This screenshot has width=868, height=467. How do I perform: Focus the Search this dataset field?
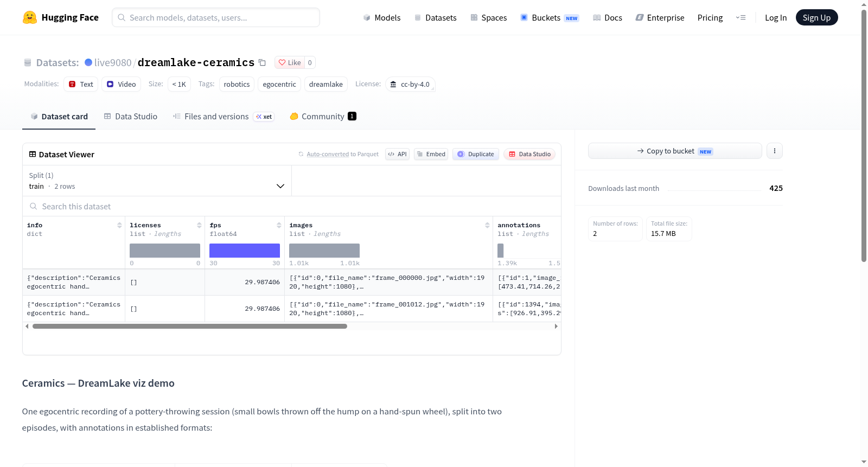tap(292, 206)
